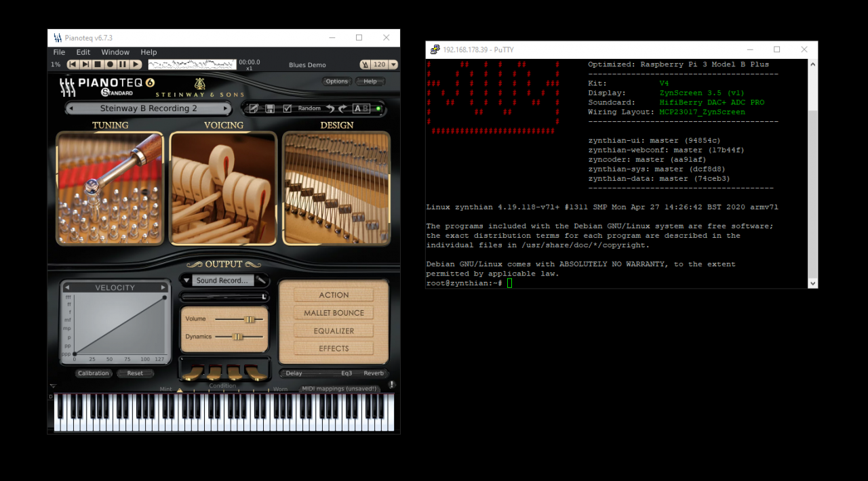Toggle the A/B comparison switch
Screen dimensions: 868x481
361,108
